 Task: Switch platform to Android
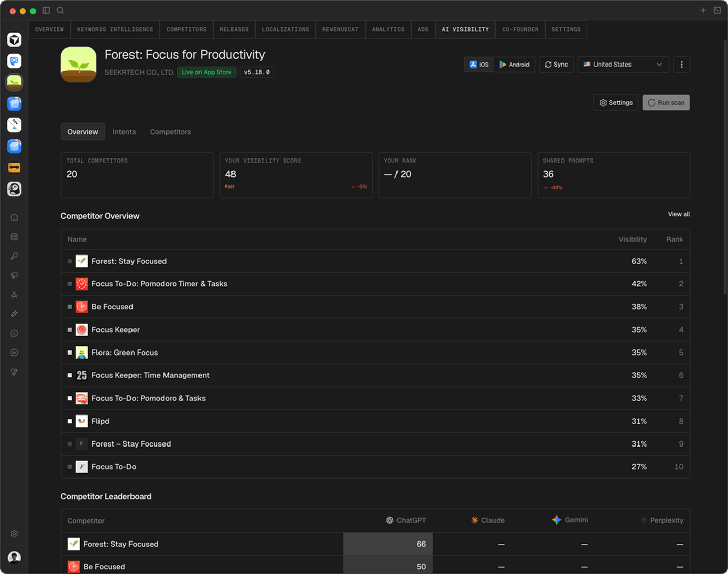[x=514, y=65]
